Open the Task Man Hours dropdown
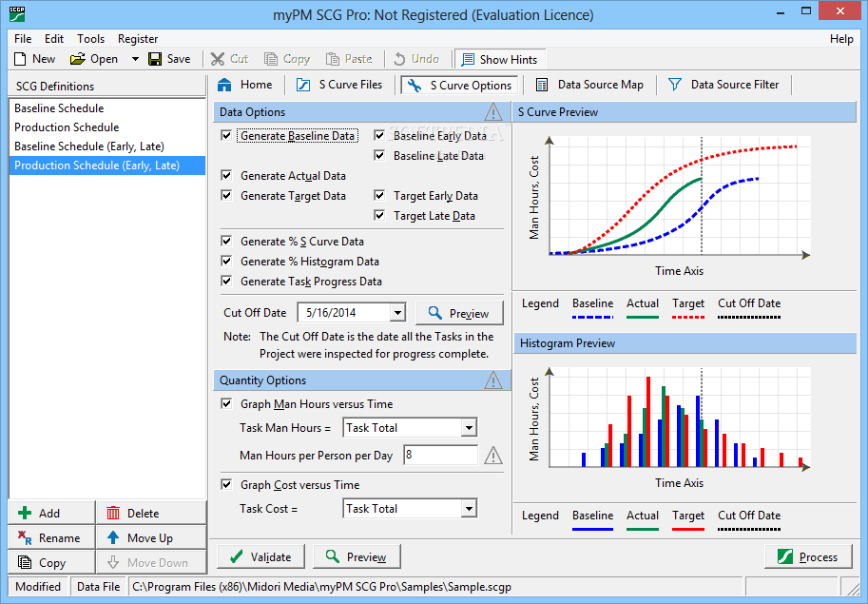868x604 pixels. pyautogui.click(x=469, y=428)
